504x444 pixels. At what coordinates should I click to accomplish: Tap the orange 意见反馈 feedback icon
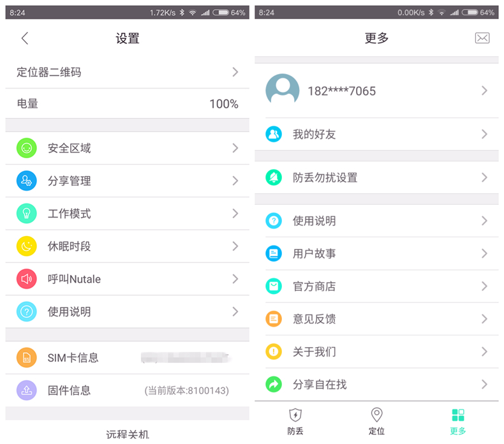[x=274, y=319]
